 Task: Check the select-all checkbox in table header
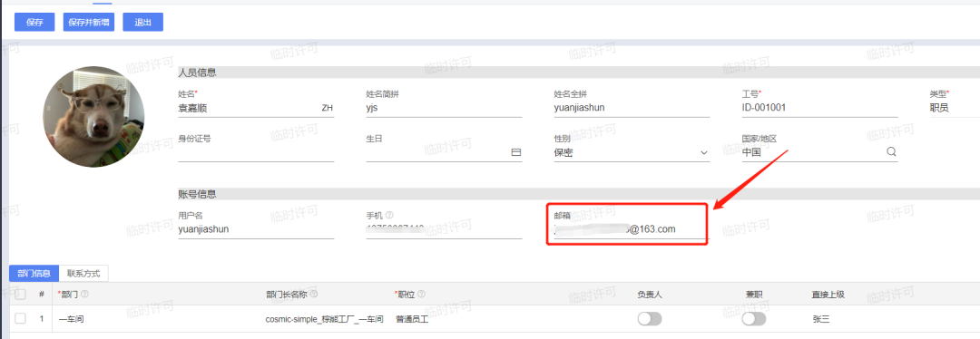click(x=21, y=294)
